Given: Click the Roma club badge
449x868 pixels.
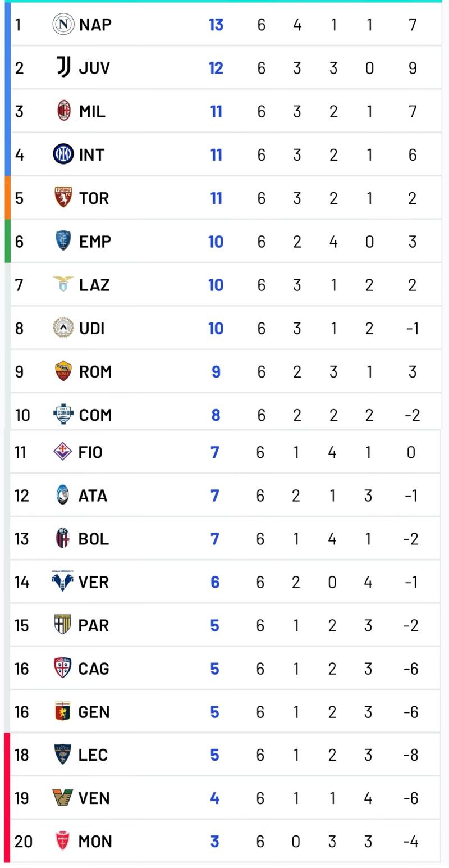Looking at the screenshot, I should coord(63,371).
